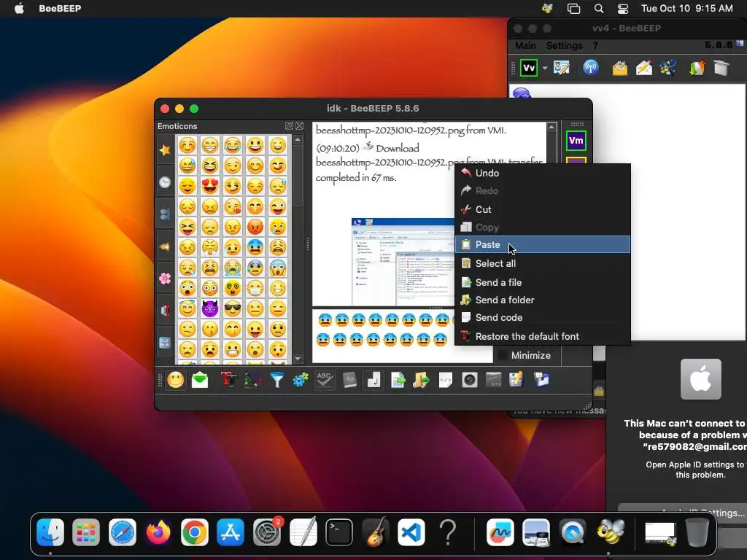Choose Undo from the context menu

pyautogui.click(x=543, y=174)
